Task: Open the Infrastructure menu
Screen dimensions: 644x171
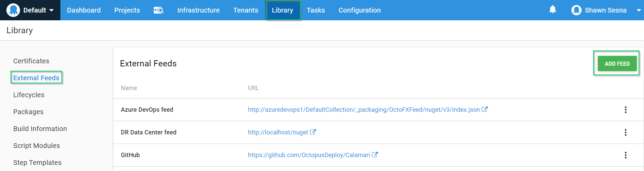Action: coord(198,10)
